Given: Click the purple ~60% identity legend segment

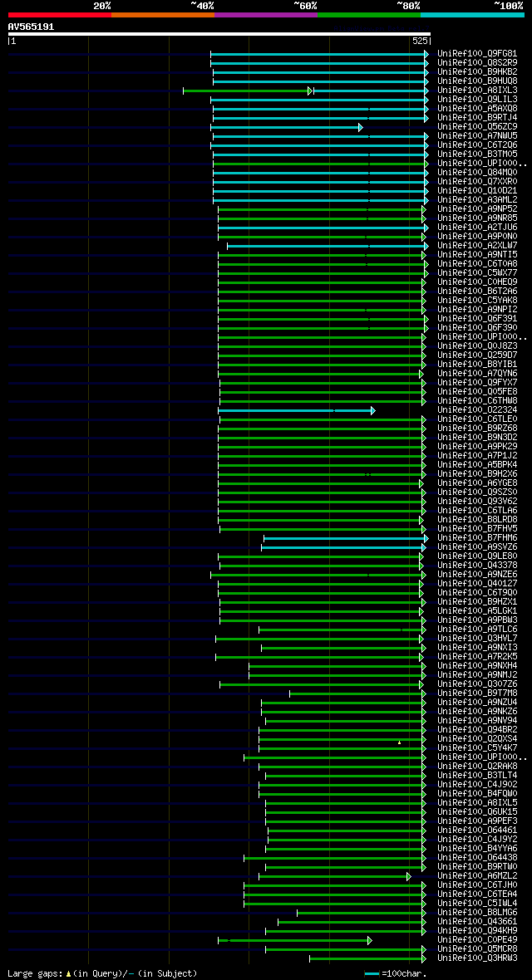Looking at the screenshot, I should coord(266,14).
